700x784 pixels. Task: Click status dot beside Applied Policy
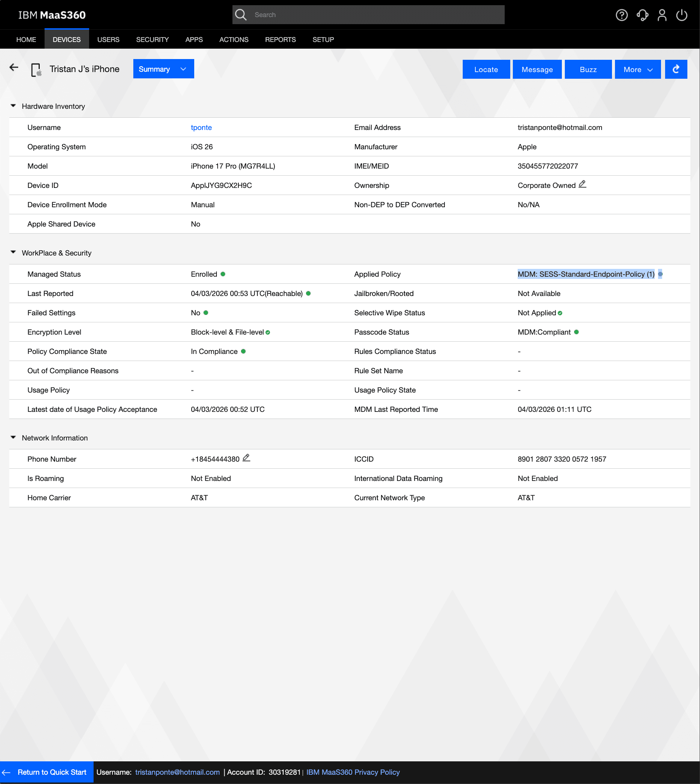point(660,274)
